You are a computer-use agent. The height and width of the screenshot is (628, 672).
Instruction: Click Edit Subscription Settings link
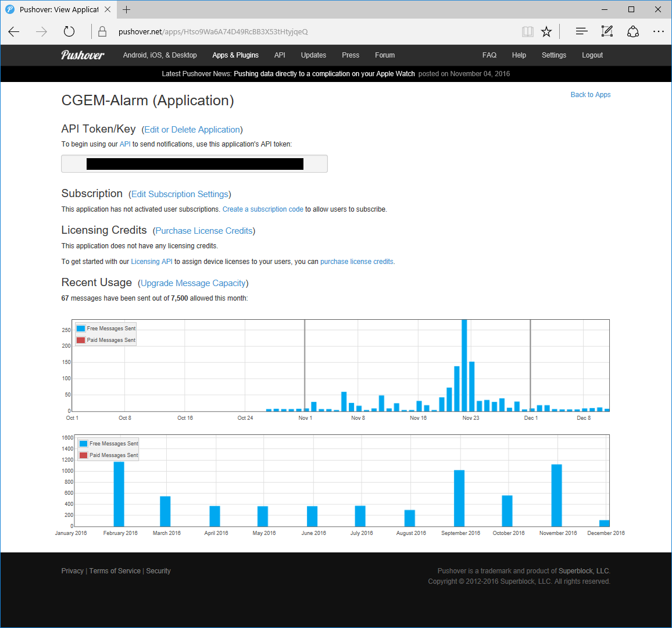coord(180,194)
